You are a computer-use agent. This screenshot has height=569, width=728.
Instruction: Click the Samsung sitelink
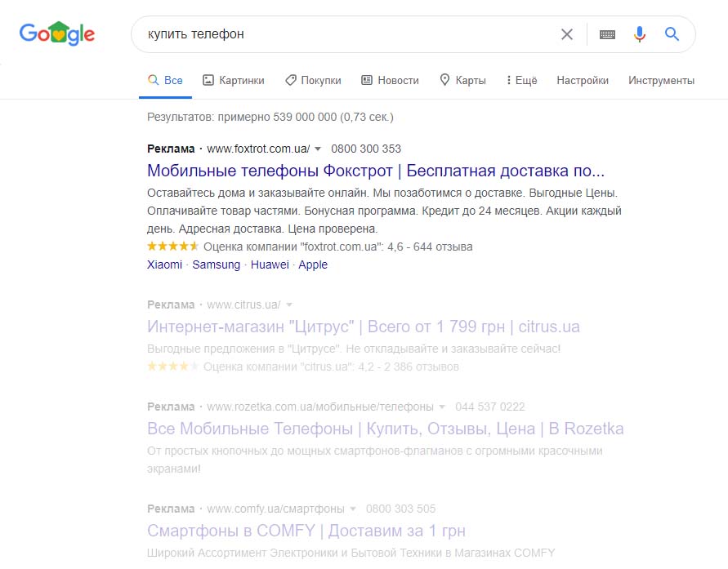click(216, 264)
